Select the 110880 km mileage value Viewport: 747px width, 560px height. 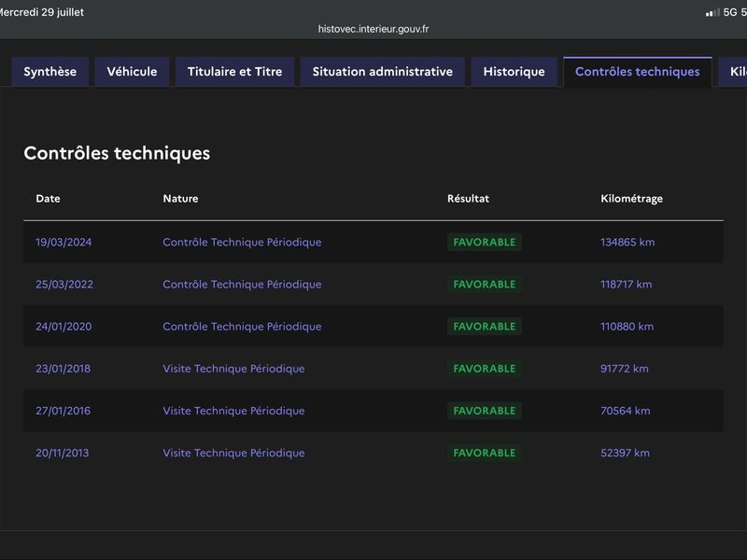pos(627,327)
